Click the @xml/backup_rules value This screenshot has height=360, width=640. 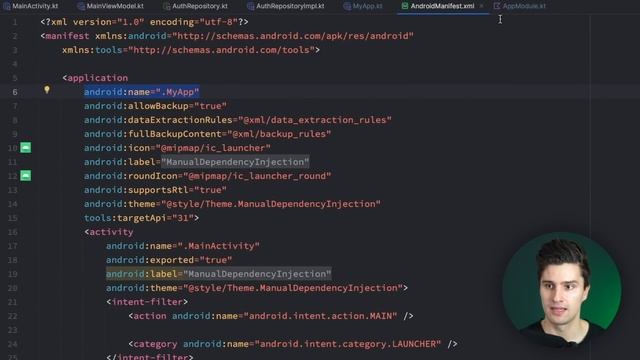pyautogui.click(x=279, y=134)
